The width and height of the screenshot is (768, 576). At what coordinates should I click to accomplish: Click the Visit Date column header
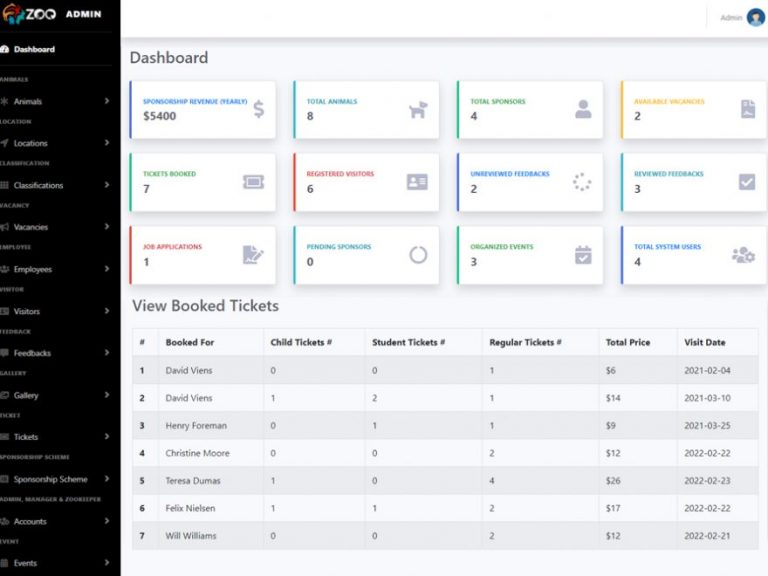pyautogui.click(x=704, y=342)
